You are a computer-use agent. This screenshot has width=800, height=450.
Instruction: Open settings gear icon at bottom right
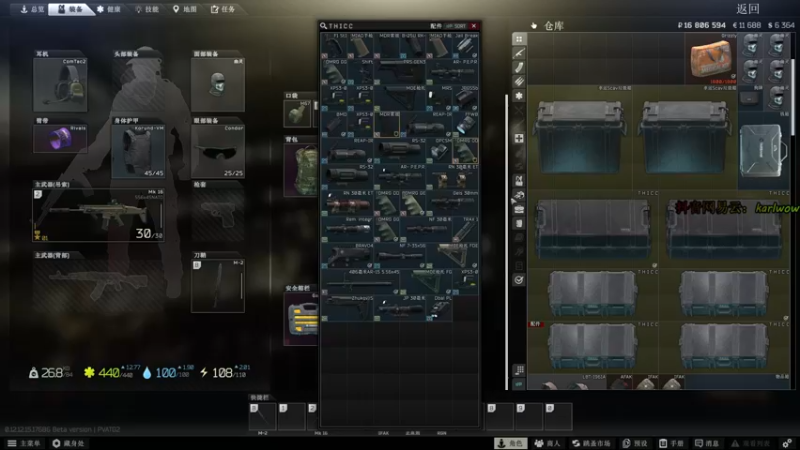[787, 443]
